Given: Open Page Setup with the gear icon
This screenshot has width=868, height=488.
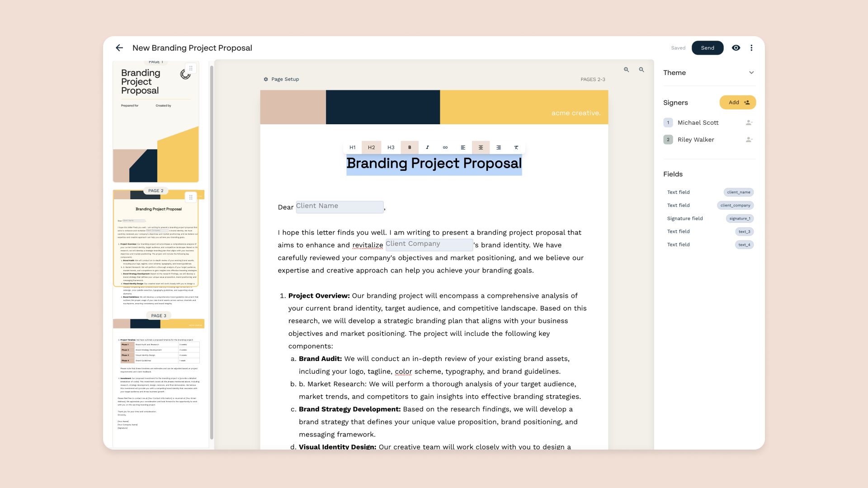Looking at the screenshot, I should [266, 79].
